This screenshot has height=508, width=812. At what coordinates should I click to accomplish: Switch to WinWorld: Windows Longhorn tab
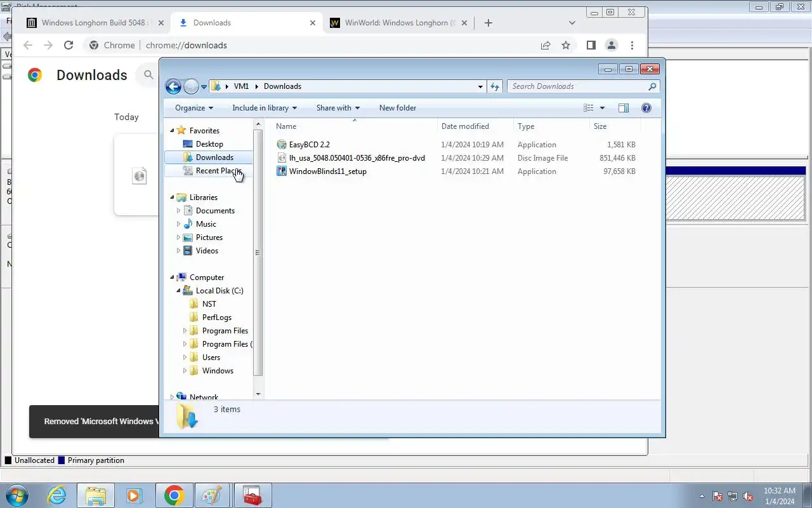[400, 23]
